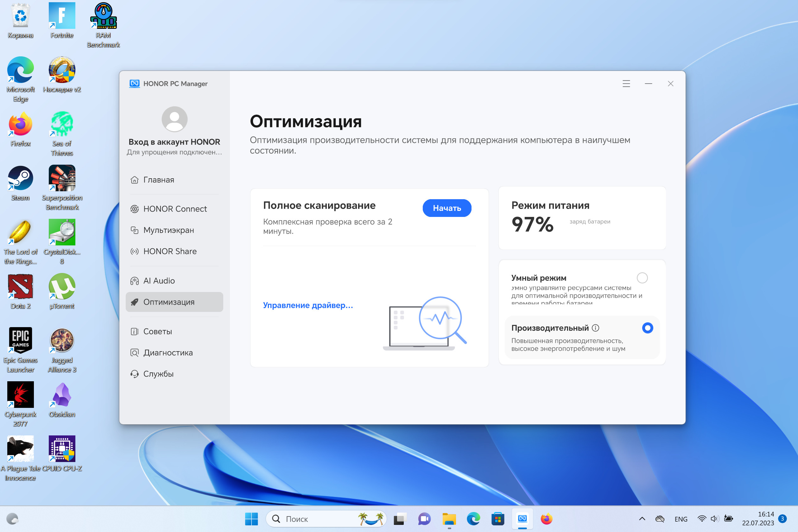
Task: Open Firefox from the taskbar
Action: tap(547, 519)
